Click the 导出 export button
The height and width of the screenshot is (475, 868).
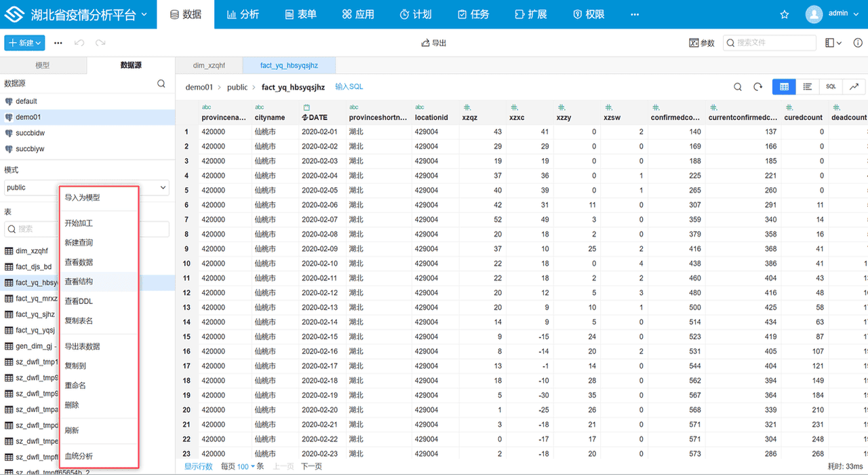[434, 43]
